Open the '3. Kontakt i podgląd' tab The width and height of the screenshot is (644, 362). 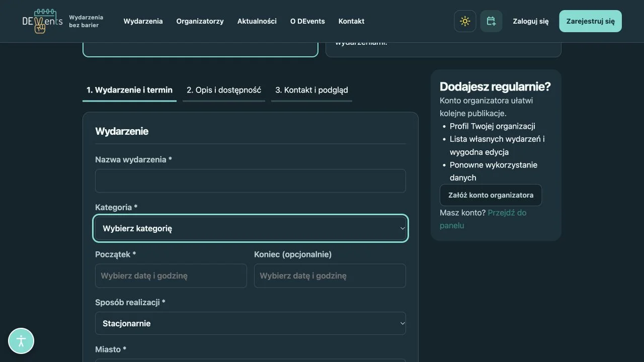coord(311,90)
